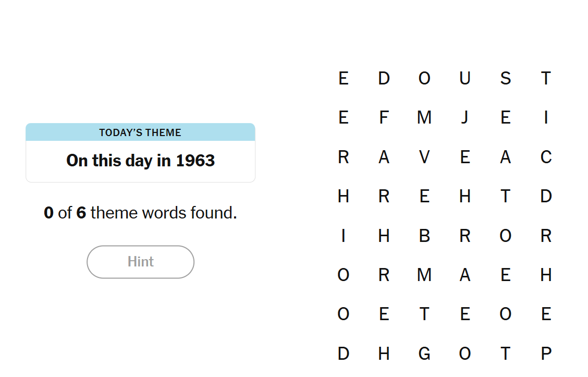Tap the A between R and V
Screen dimensions: 588x377
[384, 157]
